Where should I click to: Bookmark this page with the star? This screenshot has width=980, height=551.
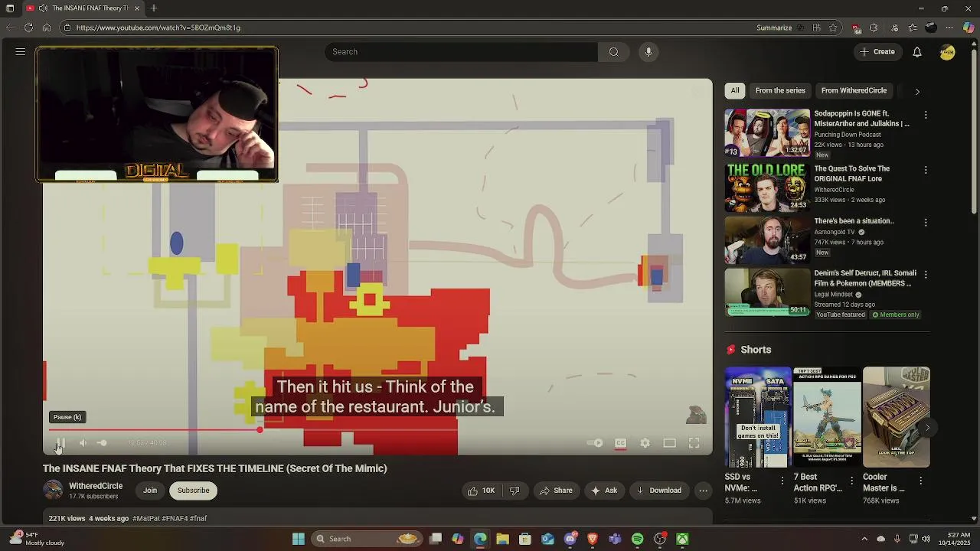[833, 28]
